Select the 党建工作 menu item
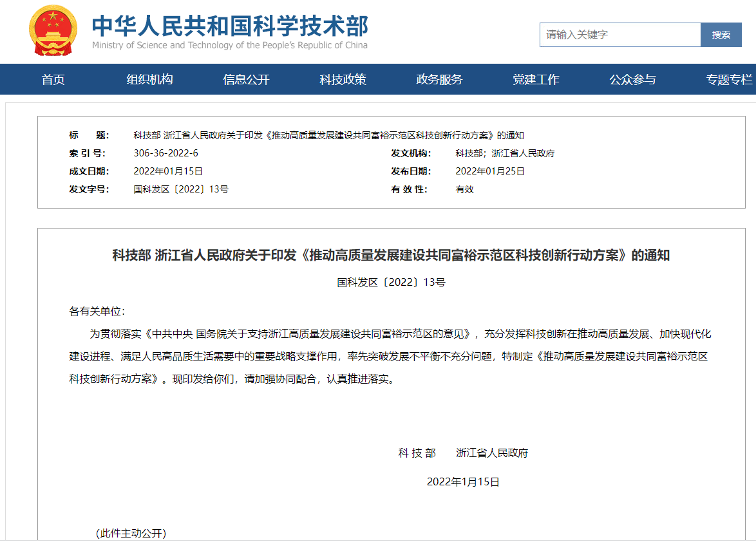Screen dimensions: 756x542 (x=536, y=80)
